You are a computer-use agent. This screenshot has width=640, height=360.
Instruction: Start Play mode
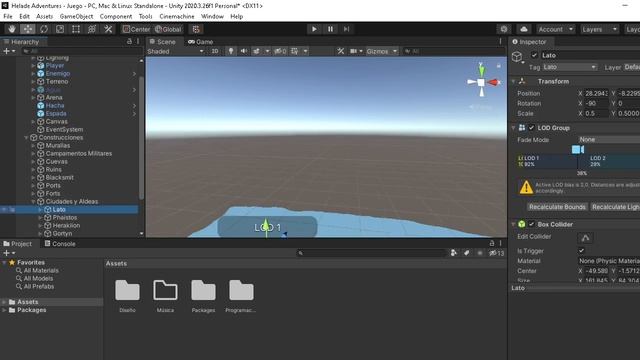click(x=314, y=29)
